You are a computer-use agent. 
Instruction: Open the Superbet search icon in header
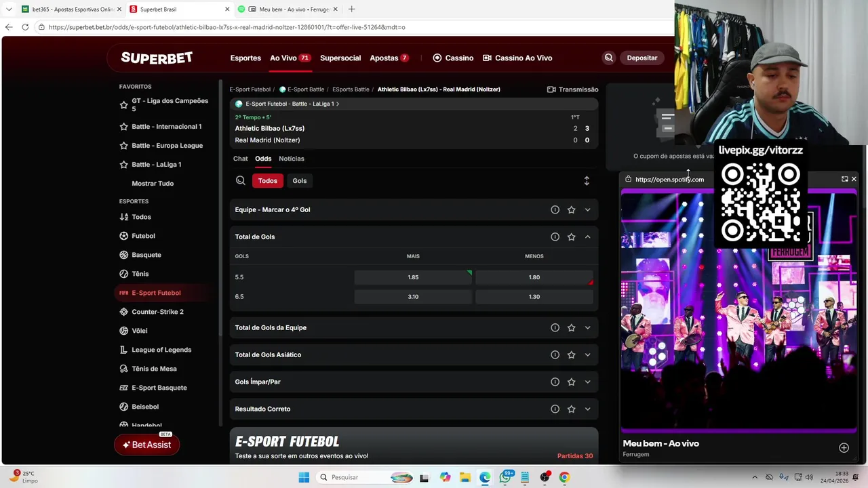pos(608,58)
